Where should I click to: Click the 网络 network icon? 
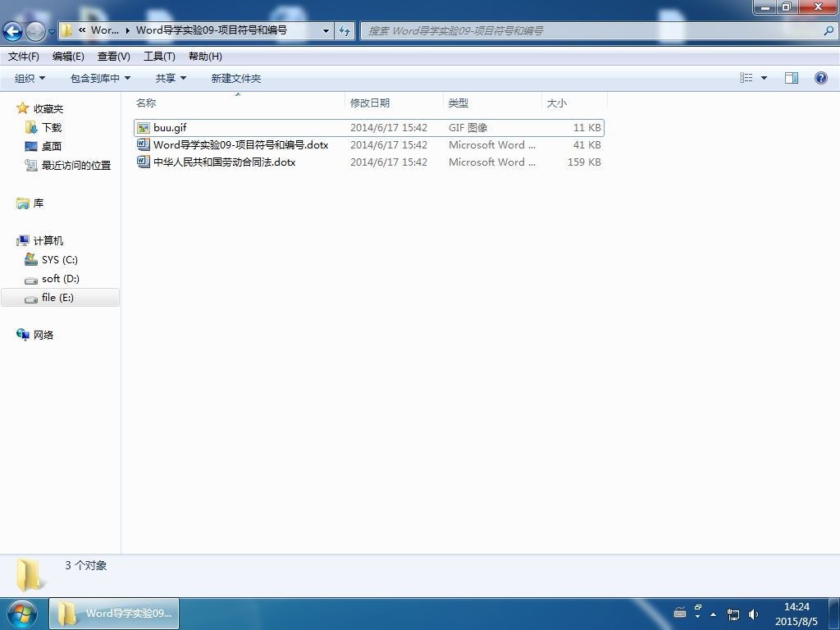click(x=22, y=335)
